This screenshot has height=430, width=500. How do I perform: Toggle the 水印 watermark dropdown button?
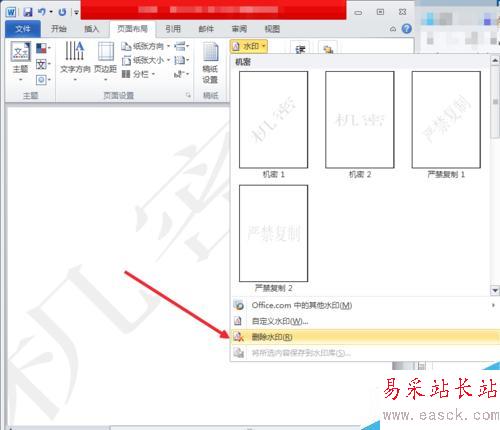coord(249,46)
